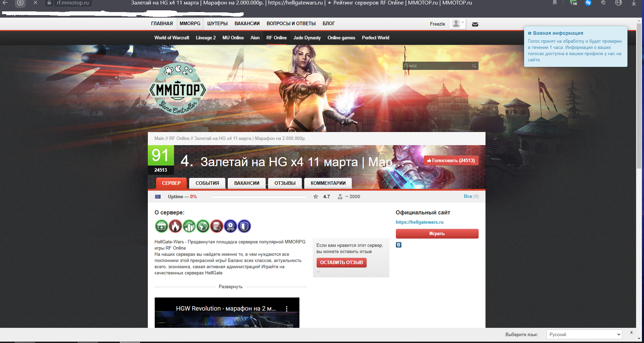Click the globe icon in browser toolbar
Viewport: 644px width, 343px height.
[x=619, y=3]
